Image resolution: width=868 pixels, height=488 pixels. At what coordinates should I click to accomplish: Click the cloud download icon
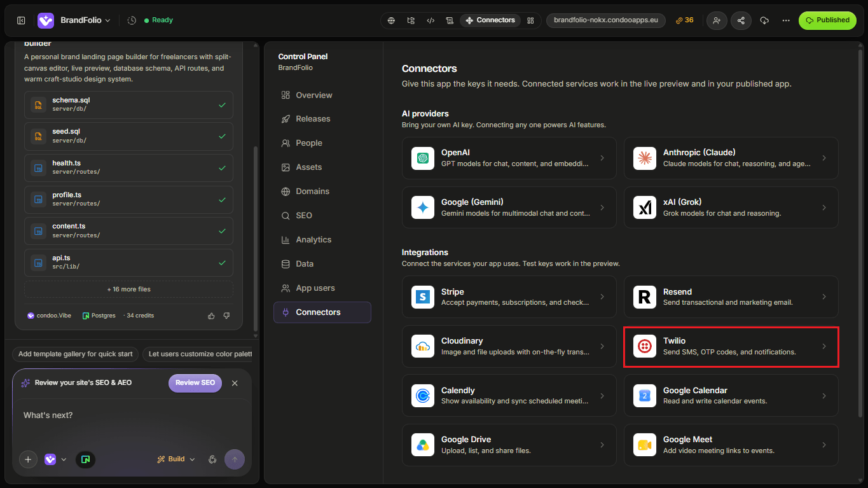point(764,20)
